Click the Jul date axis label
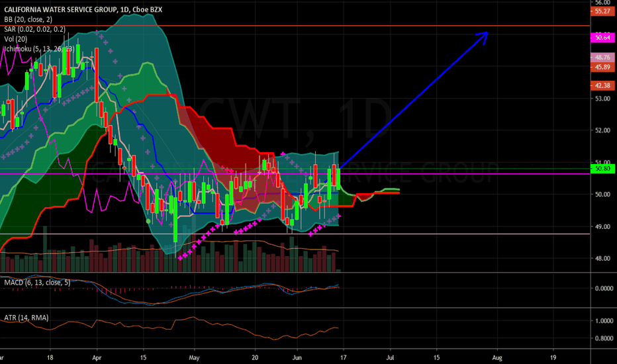Screen dimensions: 617x364 pyautogui.click(x=390, y=357)
